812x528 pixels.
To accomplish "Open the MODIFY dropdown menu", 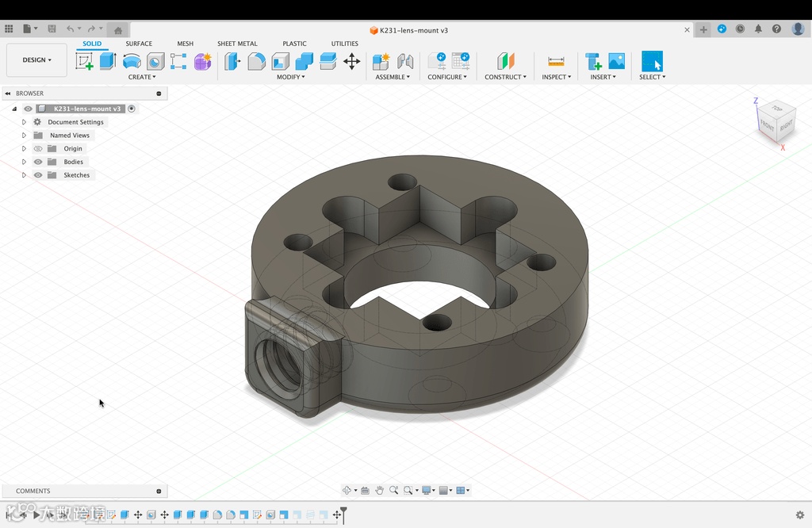I will (290, 77).
